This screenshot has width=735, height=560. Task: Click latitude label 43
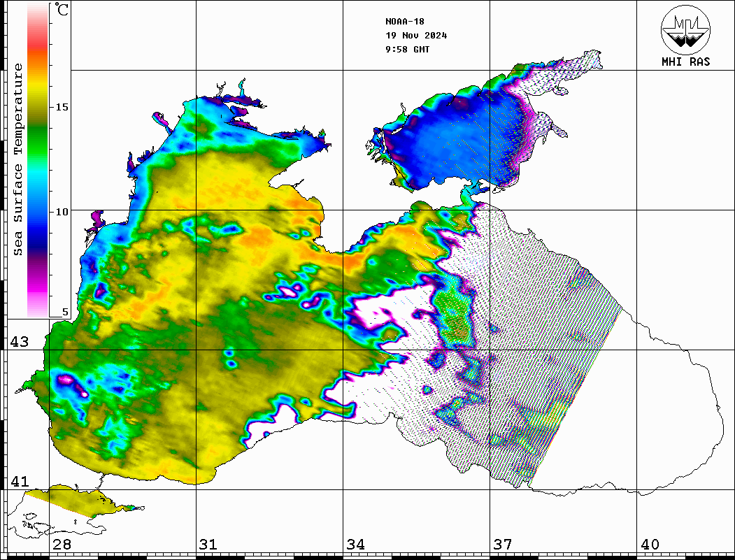tap(20, 342)
